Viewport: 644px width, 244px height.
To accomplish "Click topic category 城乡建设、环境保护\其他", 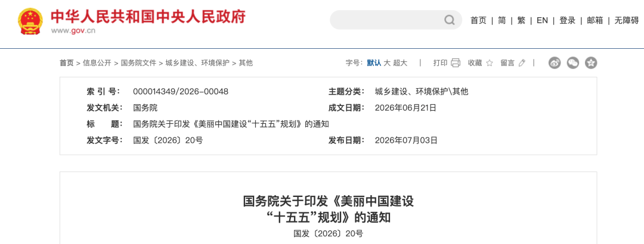I will coord(422,92).
